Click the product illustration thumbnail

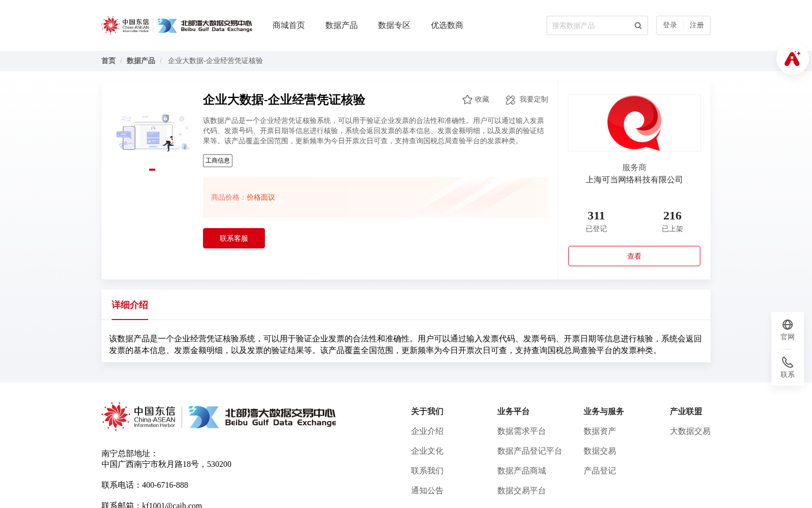point(152,133)
